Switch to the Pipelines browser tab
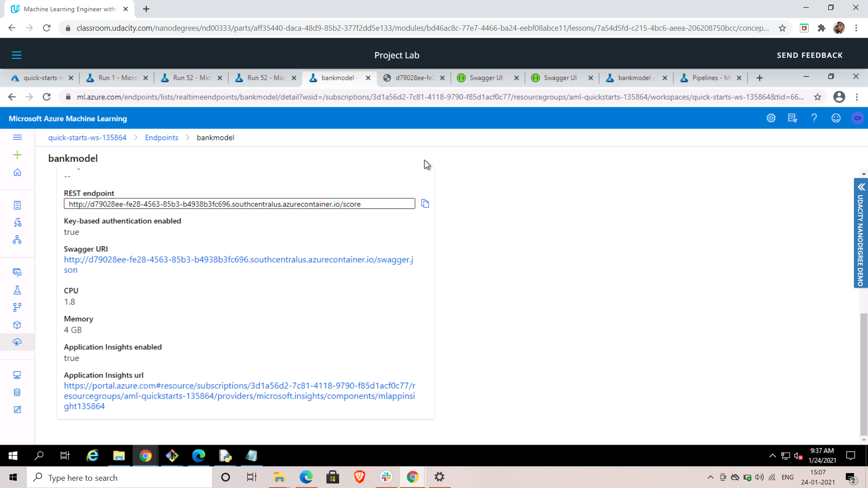Screen dimensions: 868x488 click(708, 78)
